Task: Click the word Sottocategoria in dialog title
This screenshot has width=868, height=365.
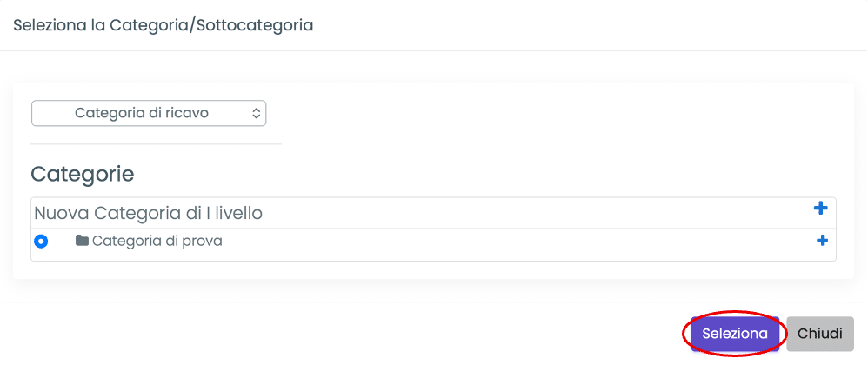Action: pos(257,25)
